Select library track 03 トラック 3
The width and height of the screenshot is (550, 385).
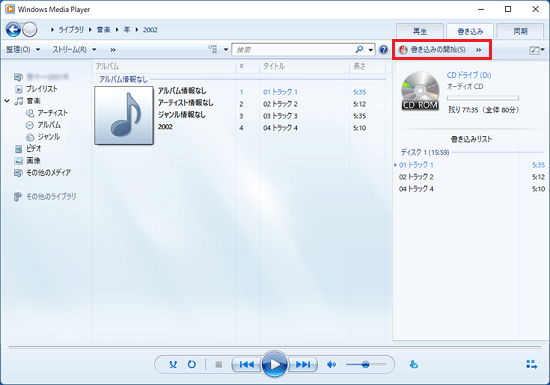(280, 116)
